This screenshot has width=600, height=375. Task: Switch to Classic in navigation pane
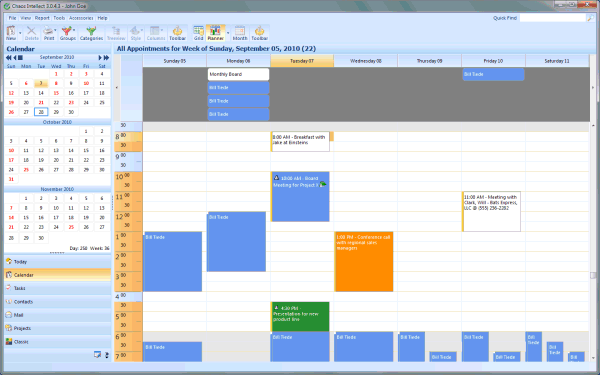[x=57, y=342]
